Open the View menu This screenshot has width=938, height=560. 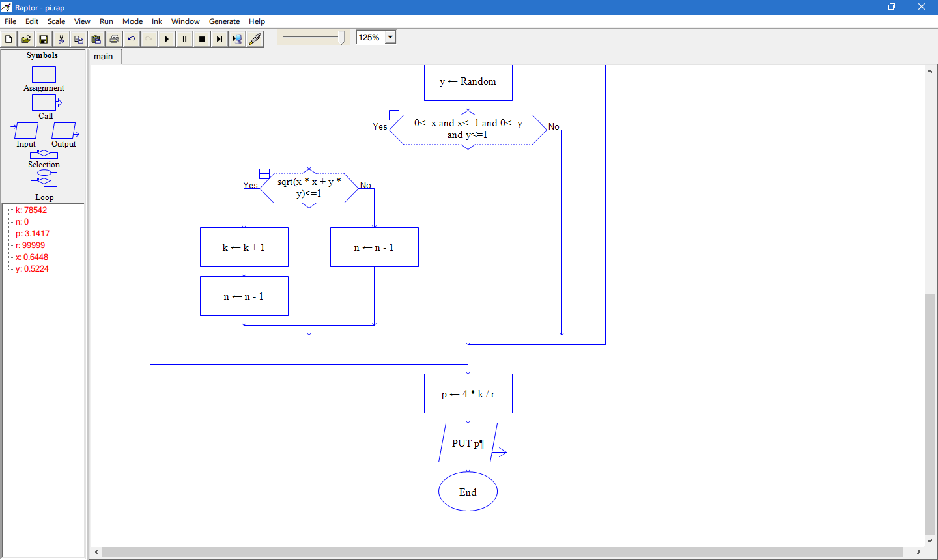coord(82,21)
